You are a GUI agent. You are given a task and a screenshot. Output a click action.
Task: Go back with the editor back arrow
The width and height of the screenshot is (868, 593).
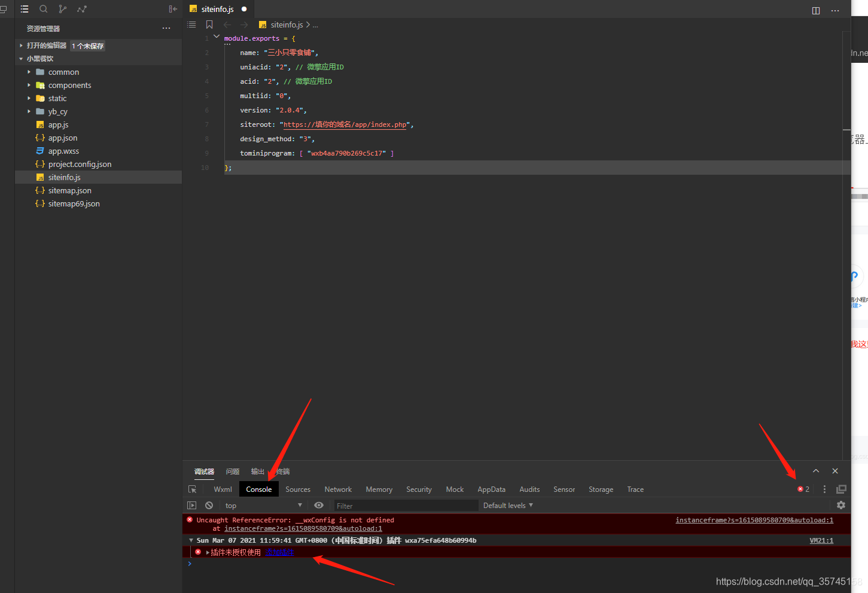point(227,25)
